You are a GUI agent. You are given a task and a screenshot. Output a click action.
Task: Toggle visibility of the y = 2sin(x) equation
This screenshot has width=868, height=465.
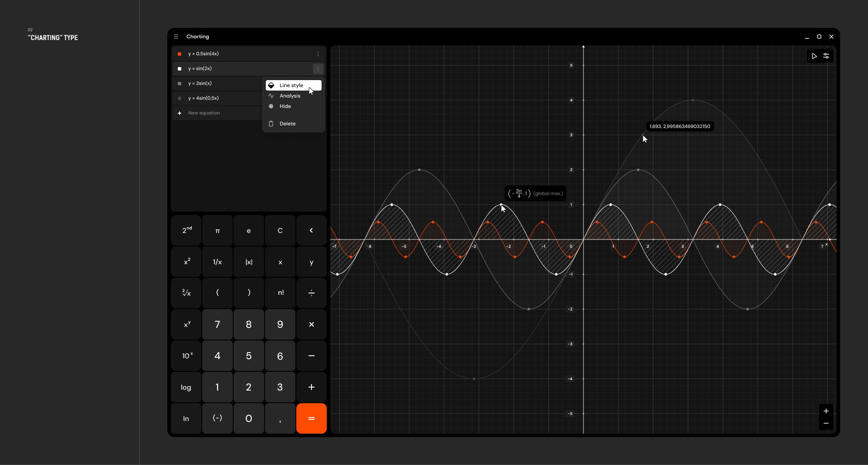click(x=180, y=83)
